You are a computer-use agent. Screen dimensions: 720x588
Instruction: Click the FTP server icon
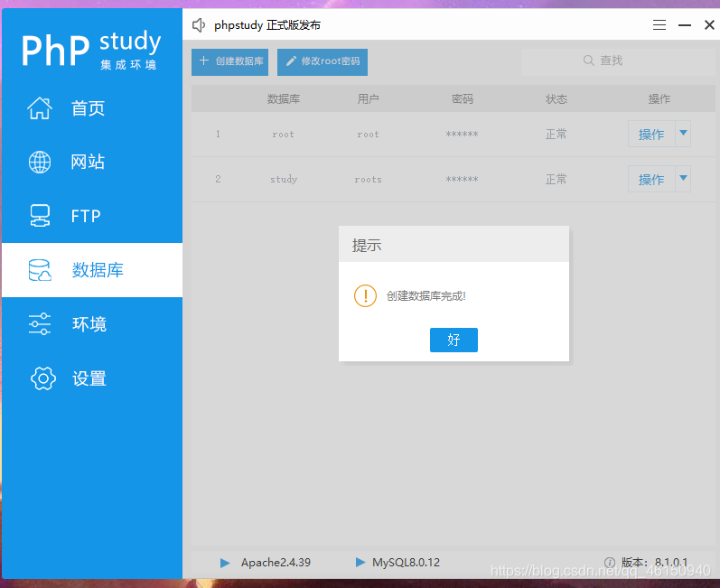pos(40,216)
